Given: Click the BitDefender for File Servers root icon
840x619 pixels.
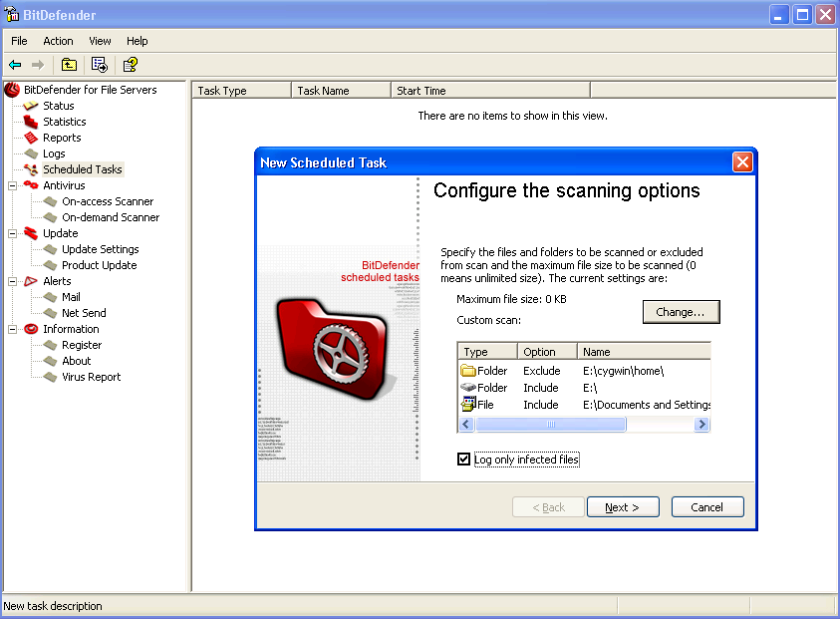Looking at the screenshot, I should click(x=12, y=90).
